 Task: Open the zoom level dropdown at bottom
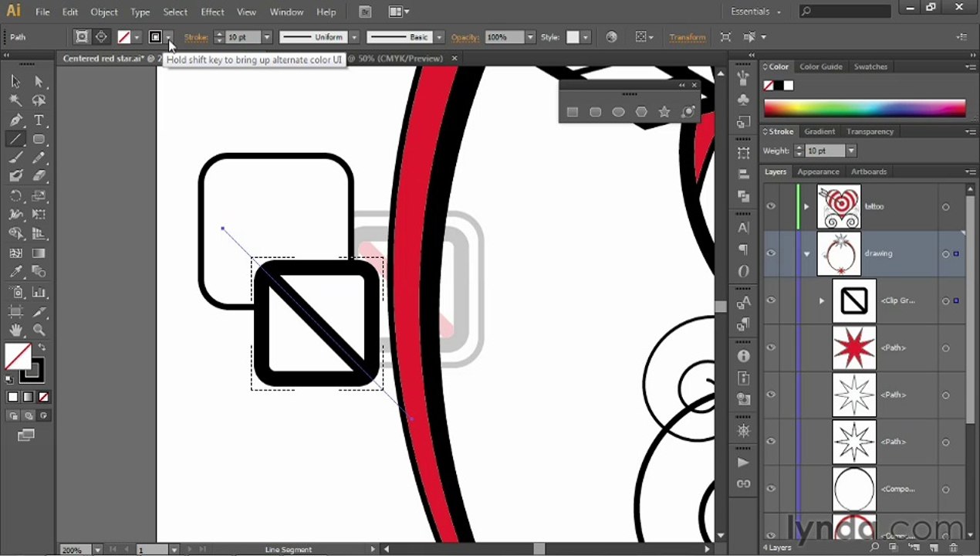[97, 550]
